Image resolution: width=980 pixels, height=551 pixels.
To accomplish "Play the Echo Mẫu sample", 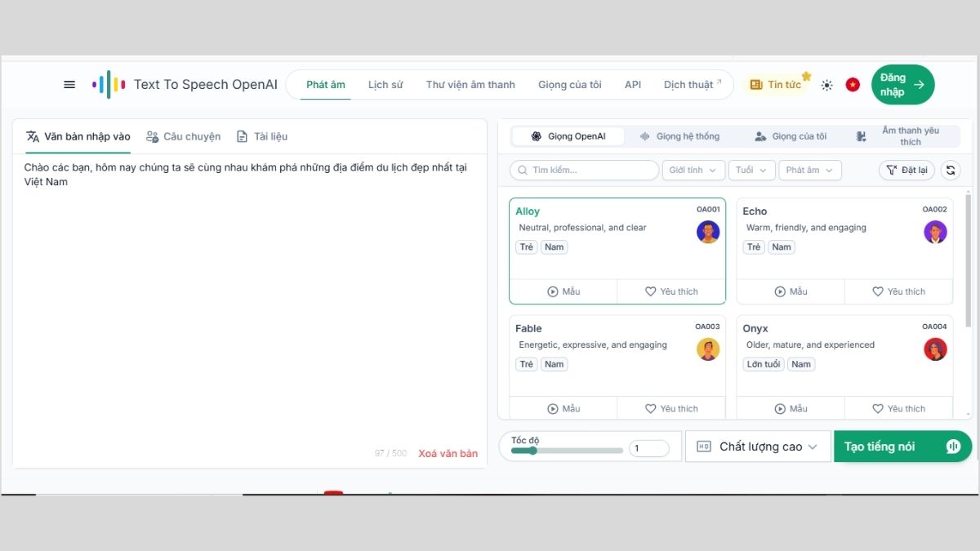I will 791,291.
